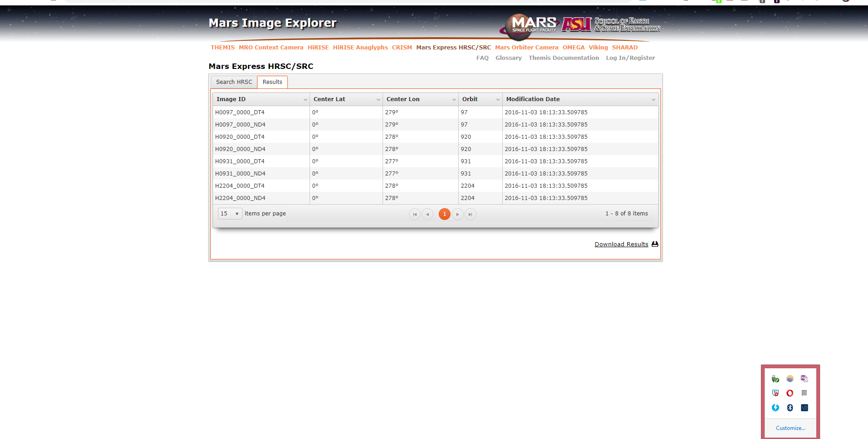Open the FAQ link
Image resolution: width=868 pixels, height=439 pixels.
pos(482,58)
